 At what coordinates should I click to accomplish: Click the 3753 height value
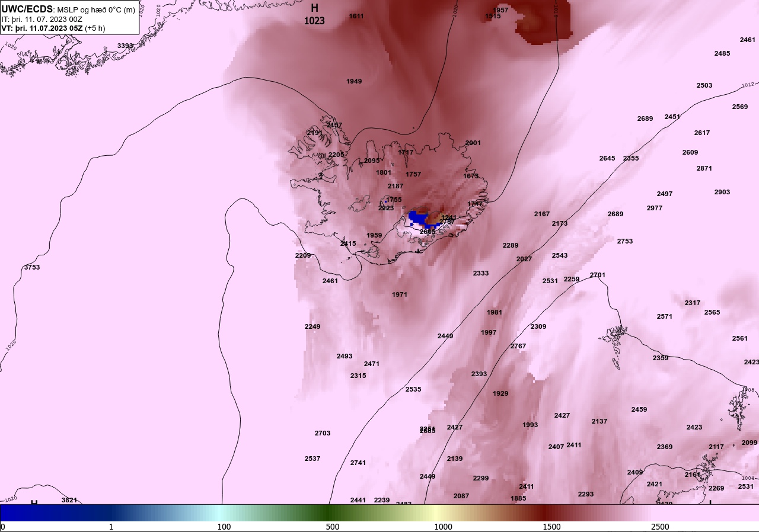tap(32, 267)
